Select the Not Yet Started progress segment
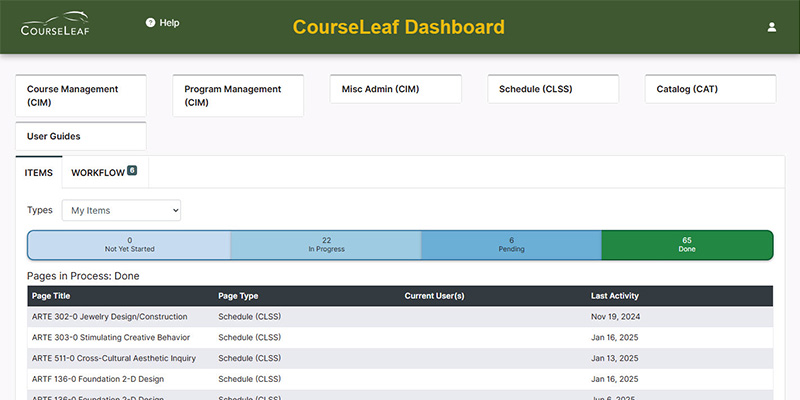 coord(129,245)
